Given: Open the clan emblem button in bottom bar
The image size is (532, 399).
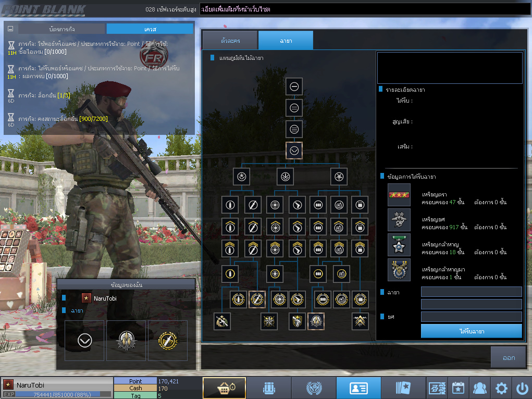Looking at the screenshot, I should click(314, 388).
